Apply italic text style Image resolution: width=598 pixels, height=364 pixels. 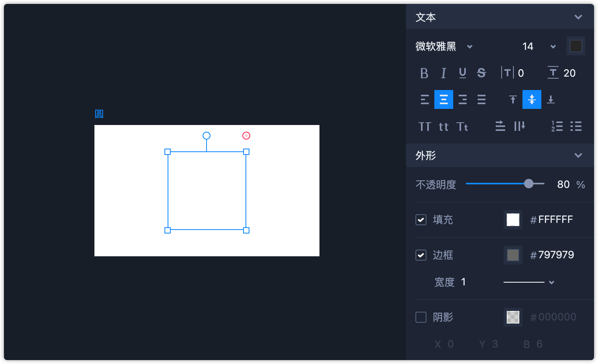tap(443, 73)
